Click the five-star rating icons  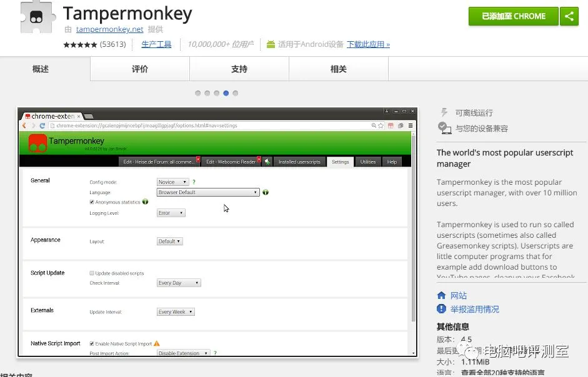(x=80, y=44)
